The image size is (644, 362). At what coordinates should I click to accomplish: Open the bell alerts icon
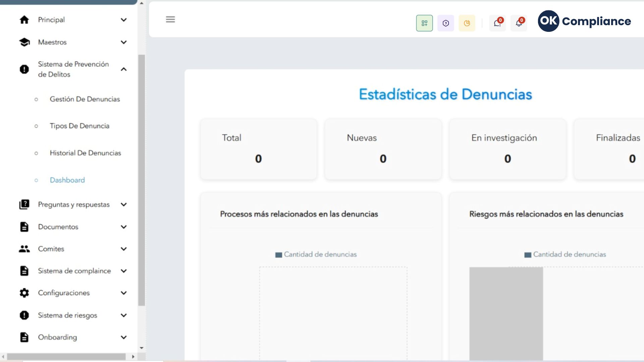click(519, 23)
